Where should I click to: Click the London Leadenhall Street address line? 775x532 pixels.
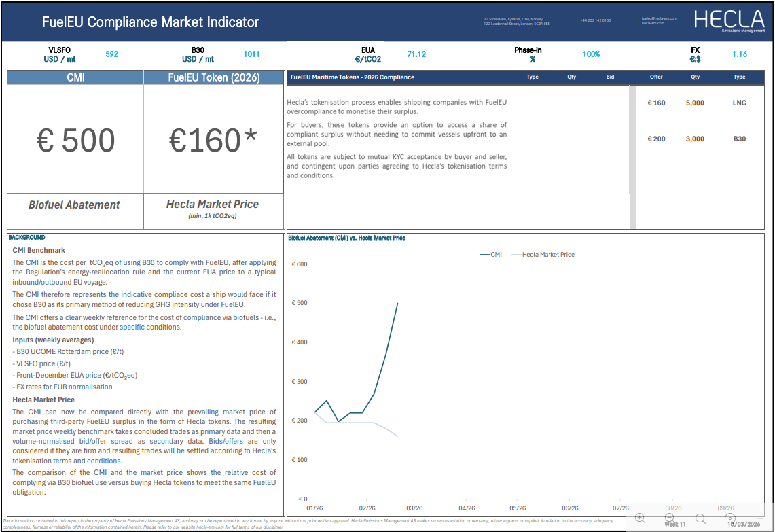tap(516, 24)
